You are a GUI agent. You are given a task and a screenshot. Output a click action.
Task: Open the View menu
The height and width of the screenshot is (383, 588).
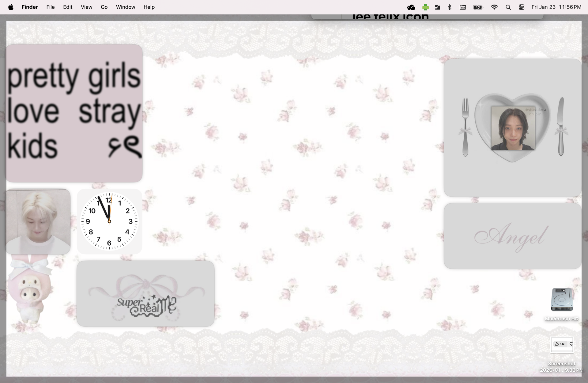pyautogui.click(x=86, y=7)
